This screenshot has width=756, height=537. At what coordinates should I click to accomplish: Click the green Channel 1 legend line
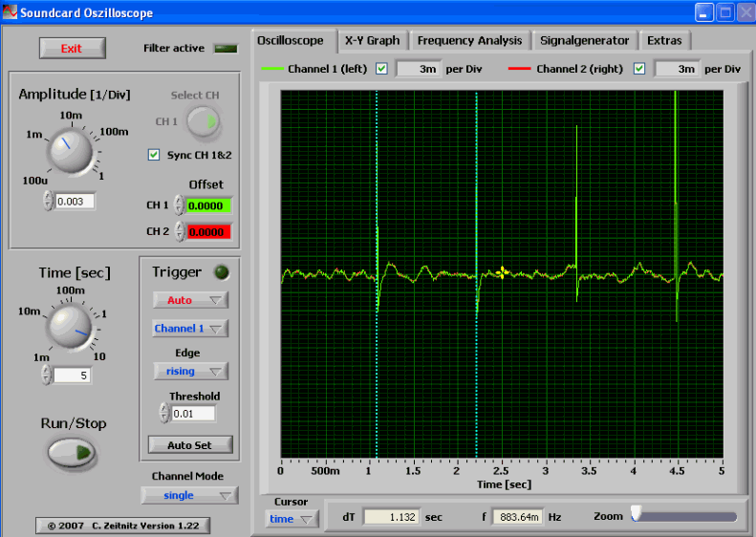point(272,69)
